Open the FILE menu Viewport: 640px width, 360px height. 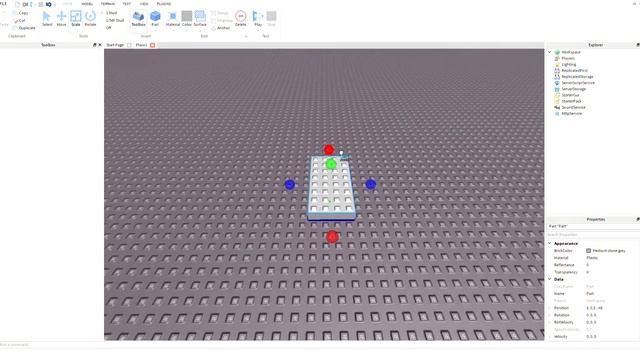coord(3,4)
